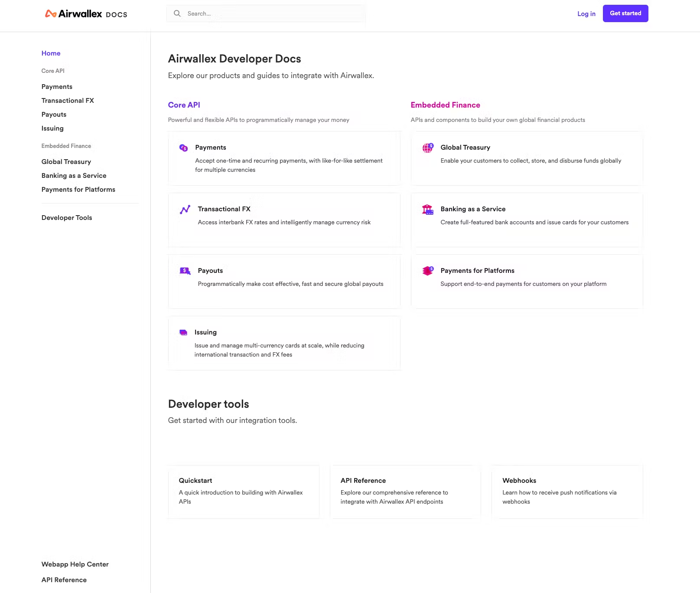Click the Banking as a Service bank icon
The image size is (700, 593).
pyautogui.click(x=428, y=210)
